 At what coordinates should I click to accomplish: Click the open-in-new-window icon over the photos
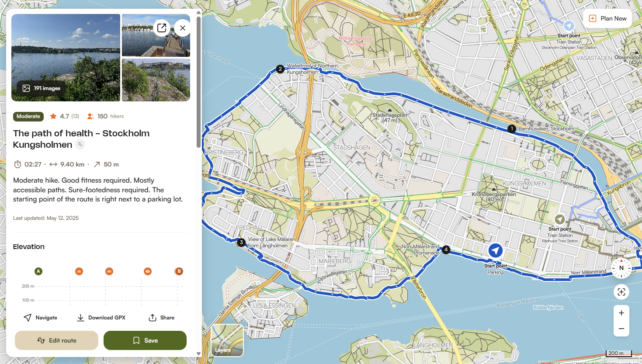162,28
